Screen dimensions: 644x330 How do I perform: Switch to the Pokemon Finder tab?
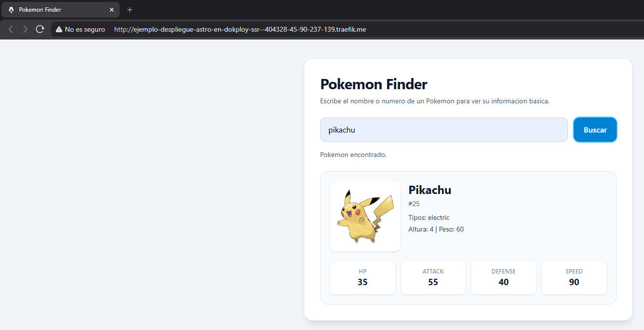[x=59, y=9]
